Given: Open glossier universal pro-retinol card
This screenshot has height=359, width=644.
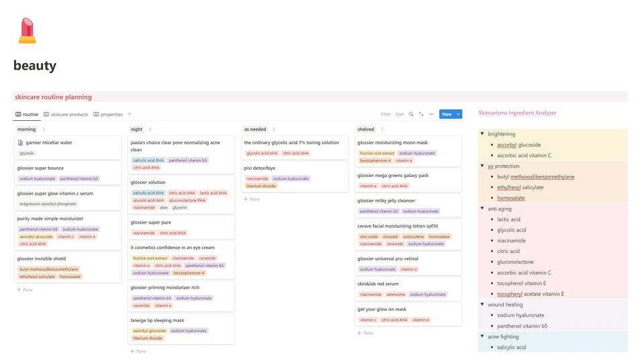Looking at the screenshot, I should pyautogui.click(x=409, y=264).
